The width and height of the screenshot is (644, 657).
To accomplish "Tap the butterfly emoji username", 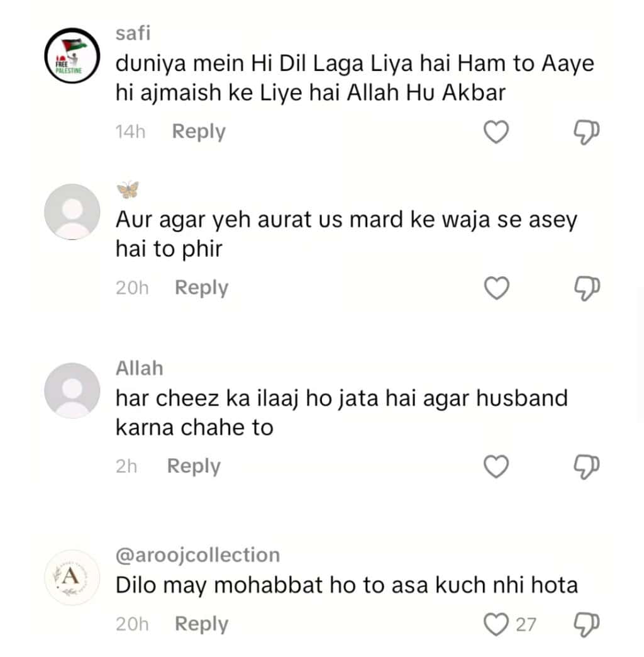I will click(x=128, y=189).
